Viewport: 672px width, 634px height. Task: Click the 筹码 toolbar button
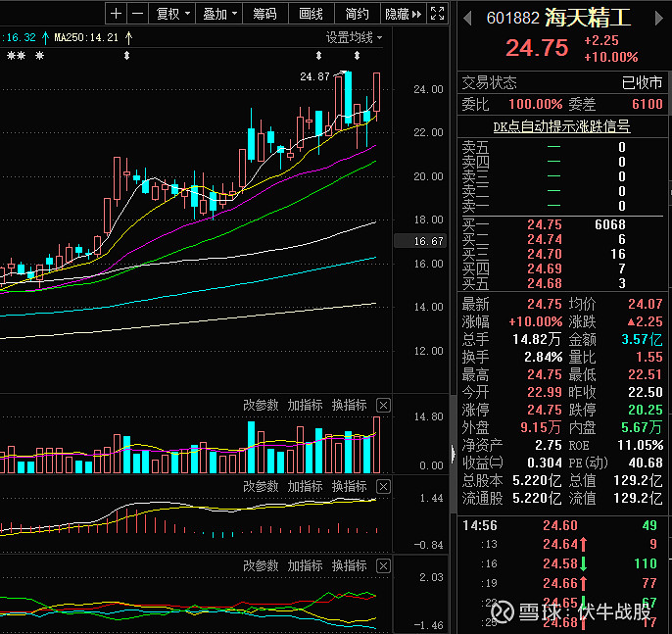click(x=264, y=14)
